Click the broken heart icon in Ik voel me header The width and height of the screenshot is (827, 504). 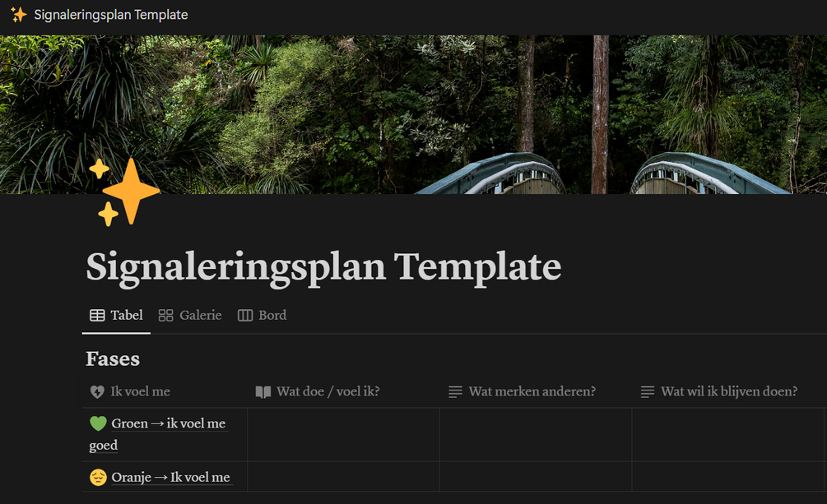97,391
